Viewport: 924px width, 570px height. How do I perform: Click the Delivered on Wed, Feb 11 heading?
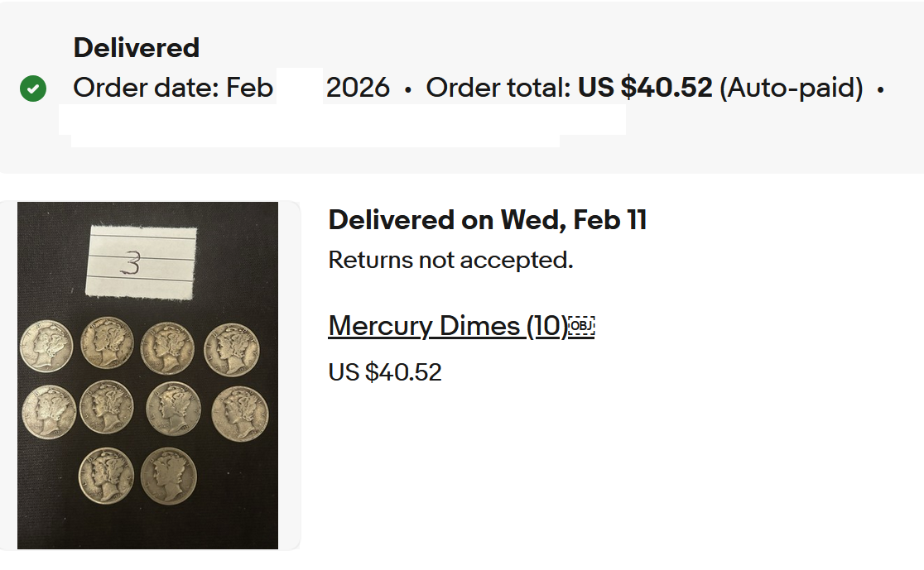point(488,220)
